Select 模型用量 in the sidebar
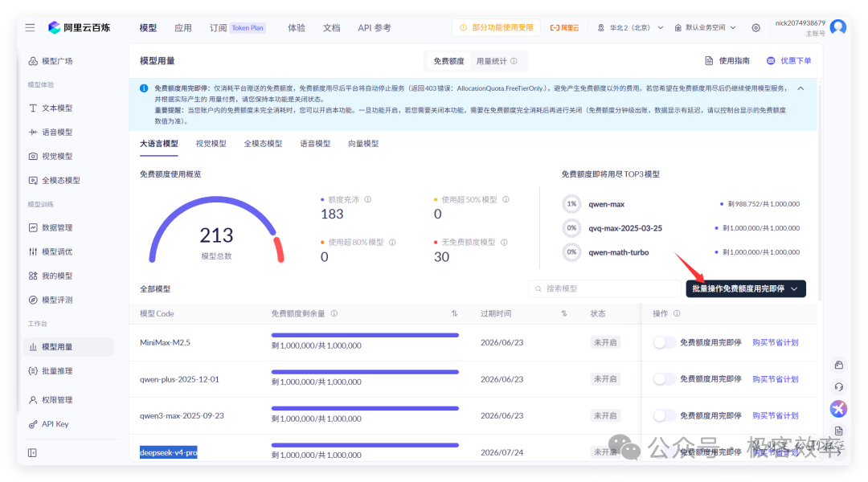The image size is (868, 482). pyautogui.click(x=68, y=347)
